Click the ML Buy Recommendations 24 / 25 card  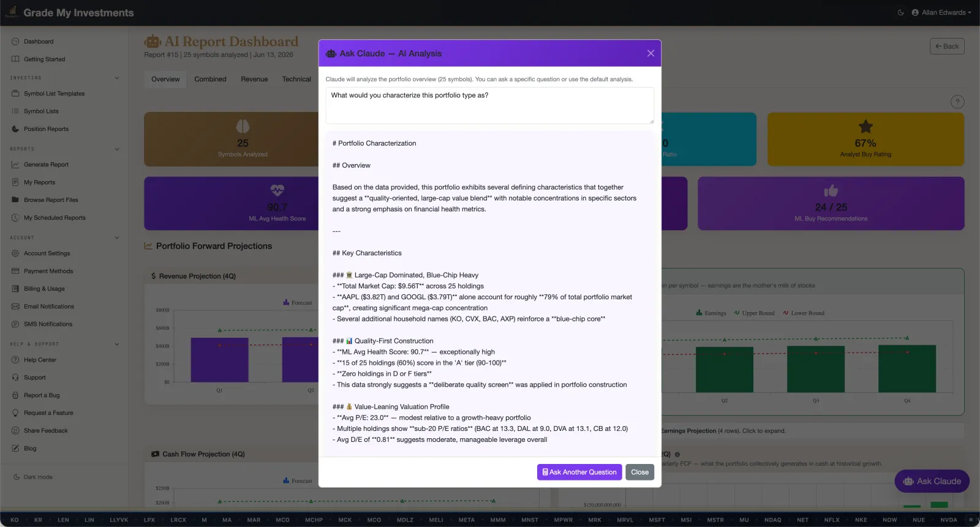tap(831, 203)
